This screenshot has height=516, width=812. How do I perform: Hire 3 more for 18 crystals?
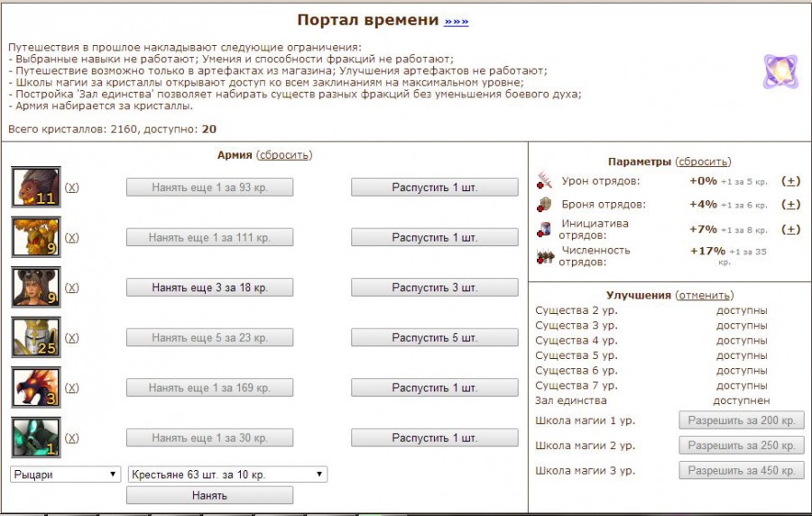click(209, 288)
